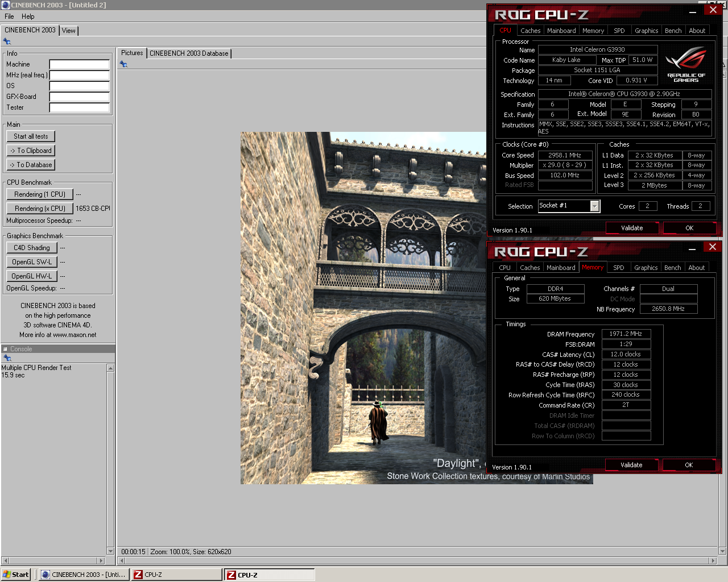The image size is (728, 582).
Task: Click Validate in lower CPU-Z window
Action: 631,465
